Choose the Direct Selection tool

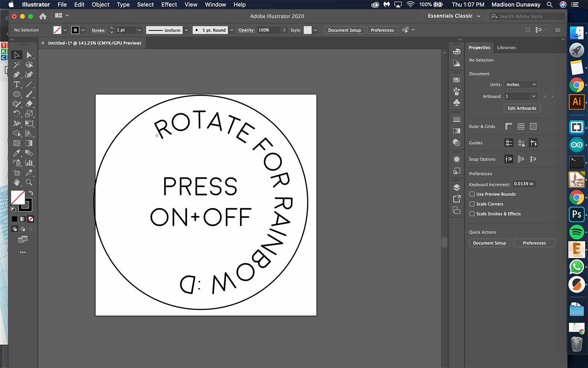click(29, 55)
